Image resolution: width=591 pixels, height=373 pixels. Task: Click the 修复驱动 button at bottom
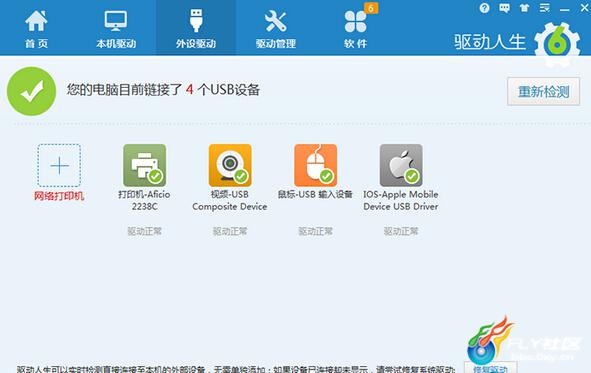coord(490,368)
